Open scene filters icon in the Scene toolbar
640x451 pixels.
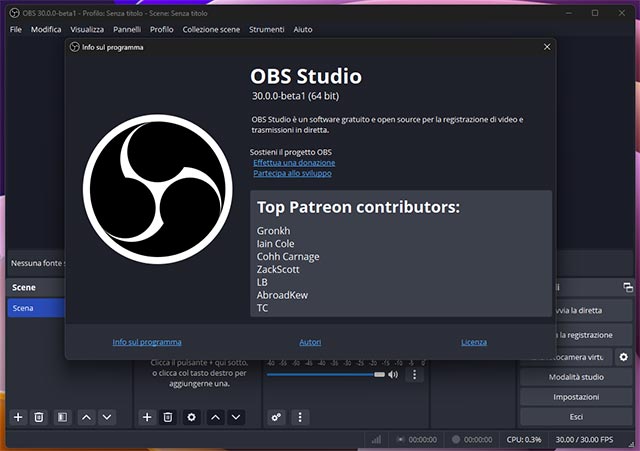tap(61, 416)
